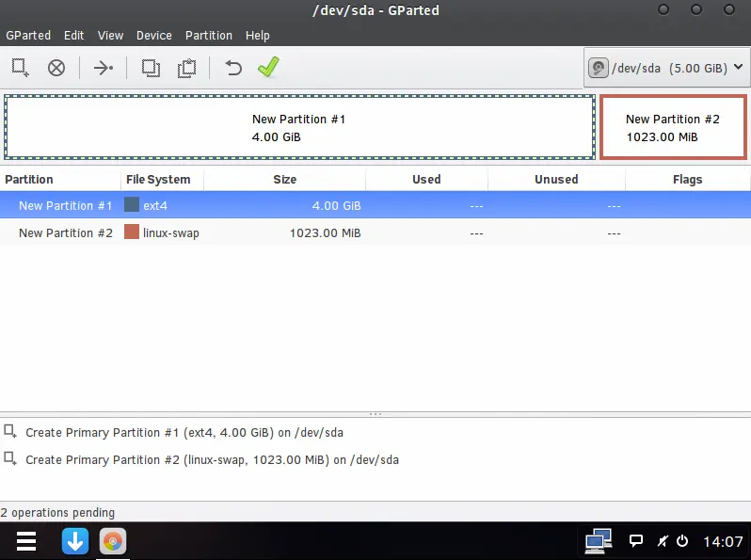The height and width of the screenshot is (560, 751).
Task: Select pending operation Create Primary Partition #1
Action: coord(184,433)
